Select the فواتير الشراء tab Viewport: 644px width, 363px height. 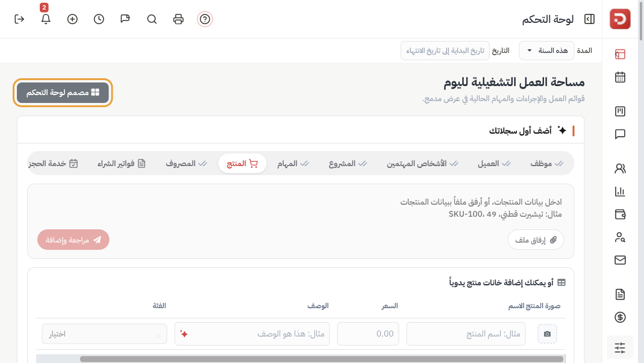click(121, 163)
